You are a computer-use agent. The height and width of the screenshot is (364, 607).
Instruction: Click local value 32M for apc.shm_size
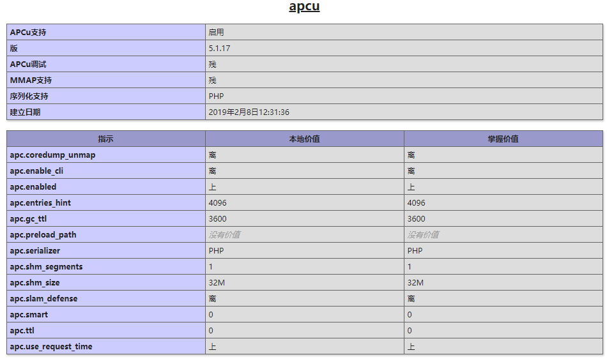coord(217,283)
